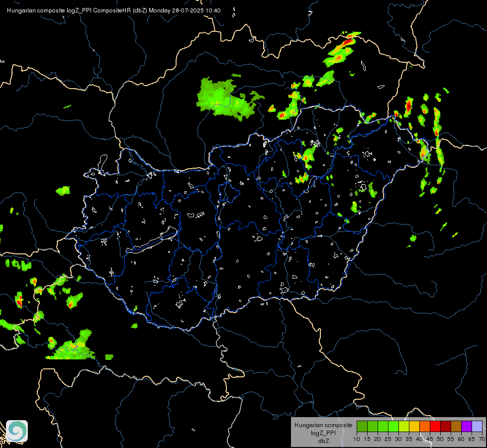Image resolution: width=487 pixels, height=448 pixels.
Task: Choose the 45–50 dBZ bright red swatch
Action: click(x=435, y=426)
